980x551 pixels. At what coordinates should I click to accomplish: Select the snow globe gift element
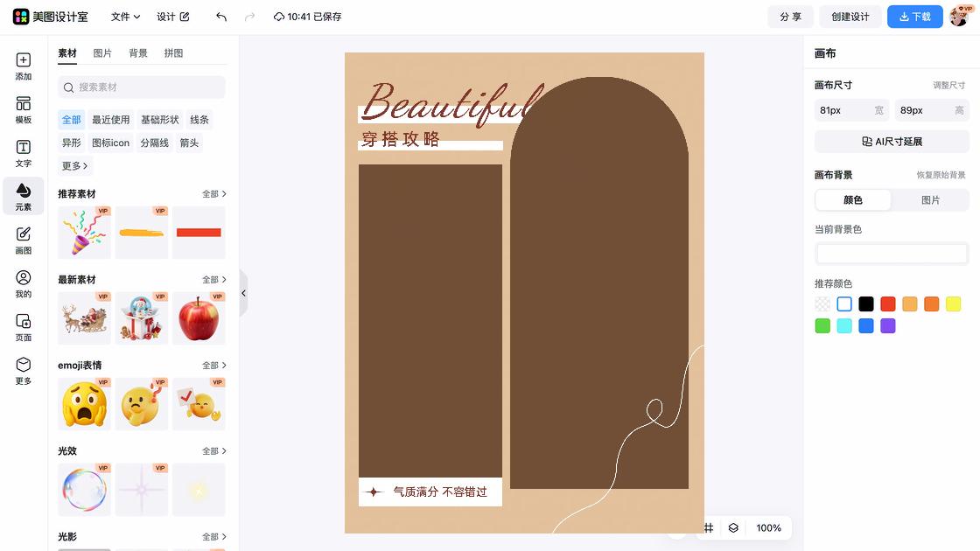coord(141,318)
